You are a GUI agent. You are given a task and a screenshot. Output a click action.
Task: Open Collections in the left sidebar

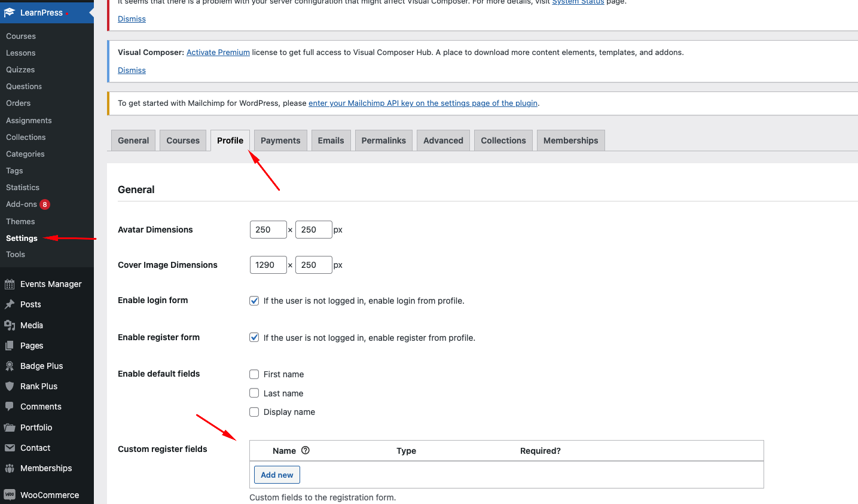pos(26,137)
